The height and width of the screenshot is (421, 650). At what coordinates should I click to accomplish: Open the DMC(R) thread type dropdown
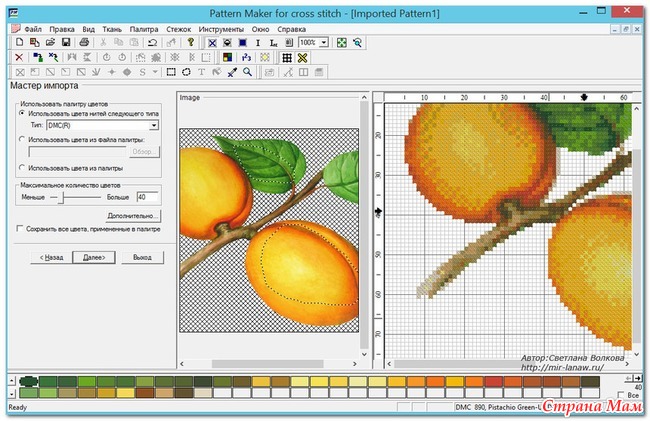coord(155,126)
